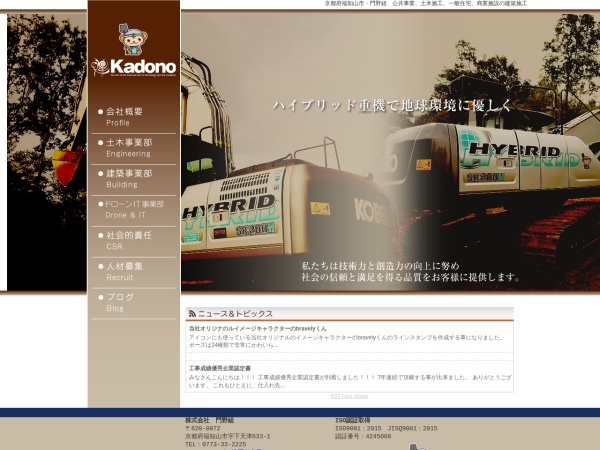The image size is (600, 450).
Task: Open the ブログ Blog menu
Action: coord(134,303)
